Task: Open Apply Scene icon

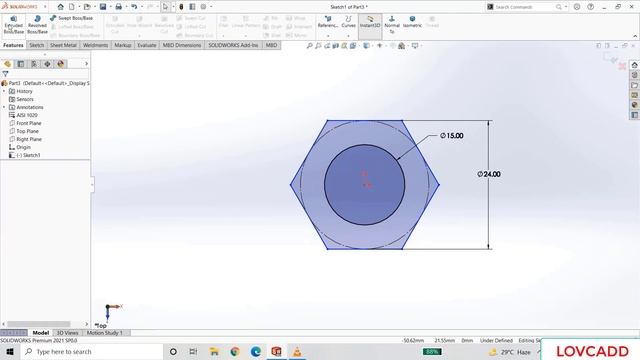Action: point(402,46)
